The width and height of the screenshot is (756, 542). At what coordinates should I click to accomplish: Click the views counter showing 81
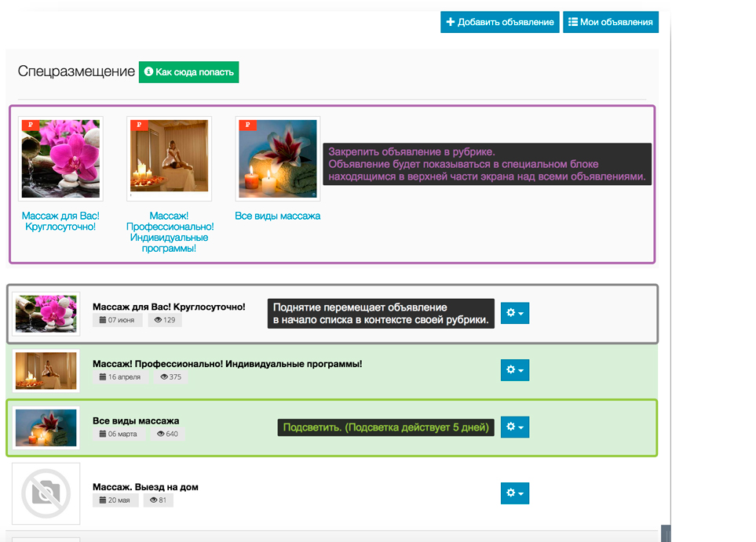click(158, 500)
